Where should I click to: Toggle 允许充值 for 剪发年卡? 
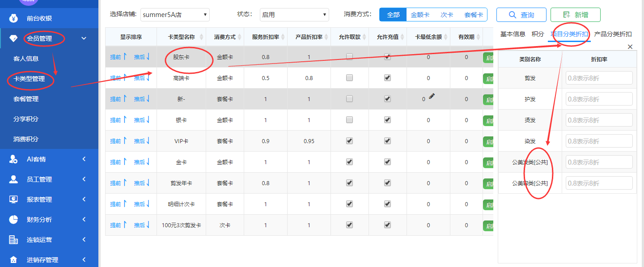click(387, 183)
